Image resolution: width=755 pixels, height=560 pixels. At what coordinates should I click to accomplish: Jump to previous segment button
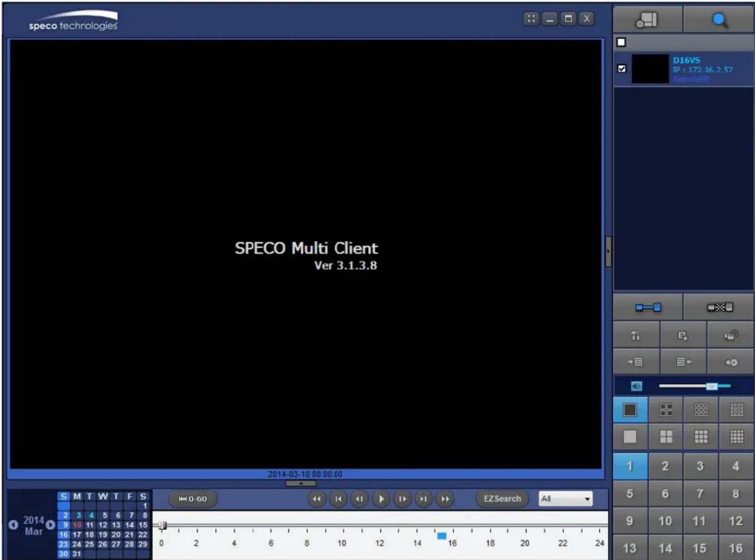338,499
